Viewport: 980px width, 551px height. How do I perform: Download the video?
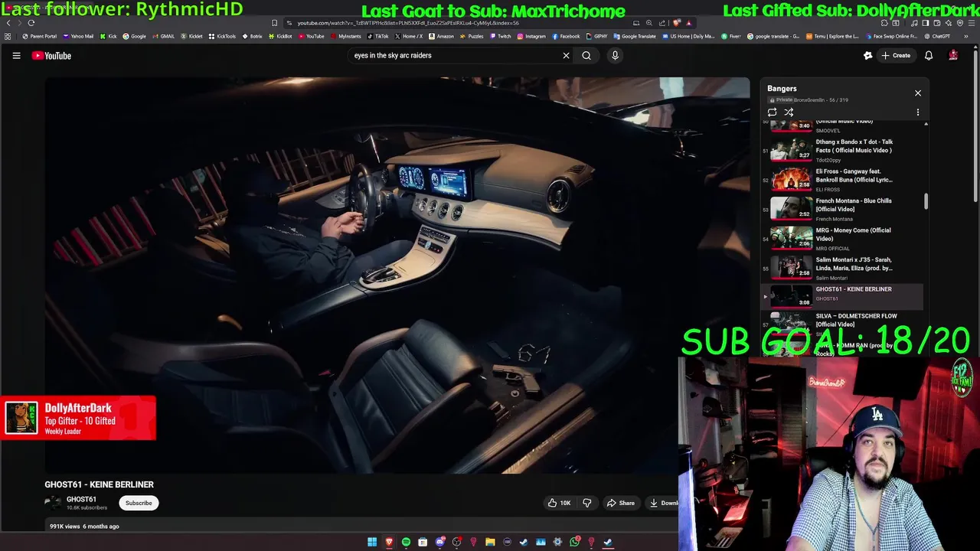click(663, 503)
